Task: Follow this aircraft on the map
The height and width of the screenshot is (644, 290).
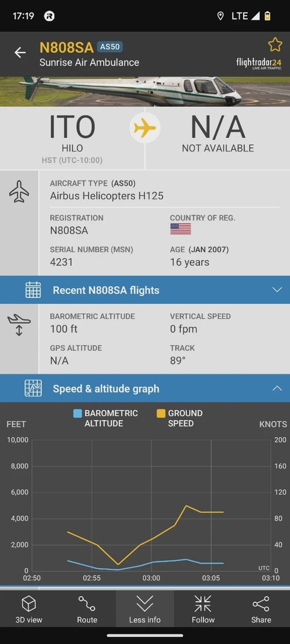Action: [203, 609]
